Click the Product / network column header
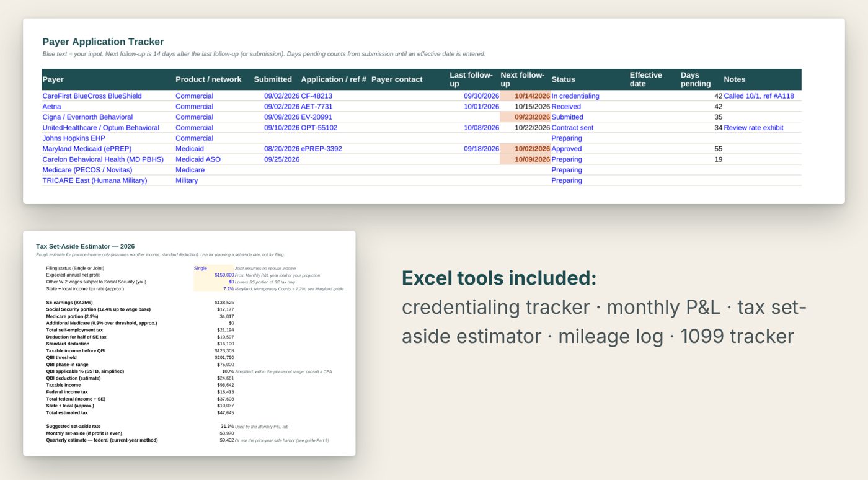868x480 pixels. (x=208, y=79)
